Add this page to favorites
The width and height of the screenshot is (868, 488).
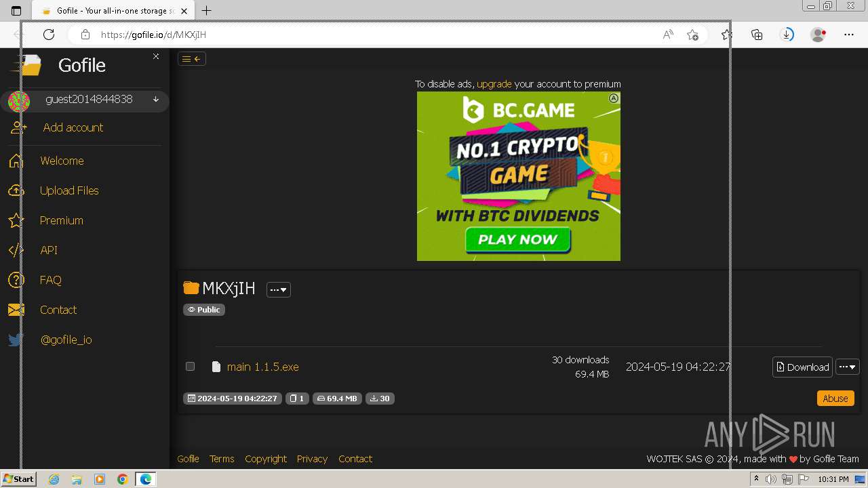point(692,35)
